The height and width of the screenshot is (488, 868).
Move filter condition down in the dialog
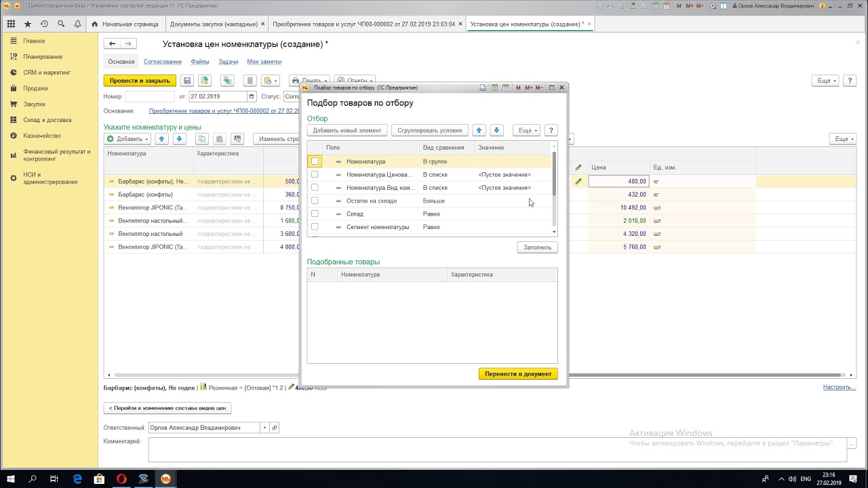[496, 130]
